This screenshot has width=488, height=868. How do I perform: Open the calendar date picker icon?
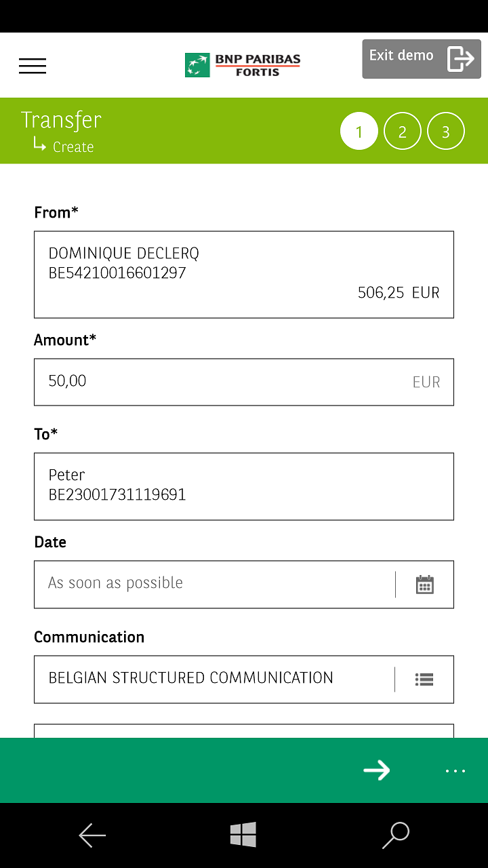coord(425,585)
